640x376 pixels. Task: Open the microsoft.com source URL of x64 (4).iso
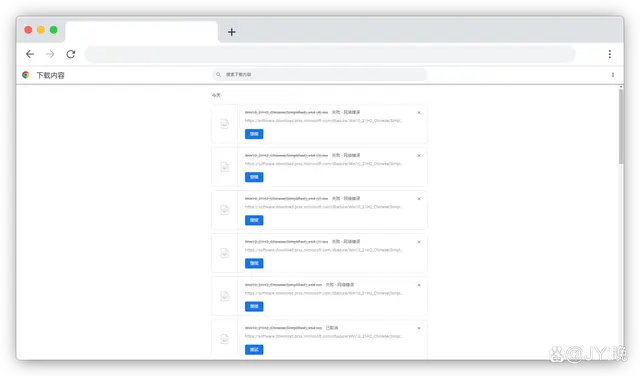click(x=324, y=121)
